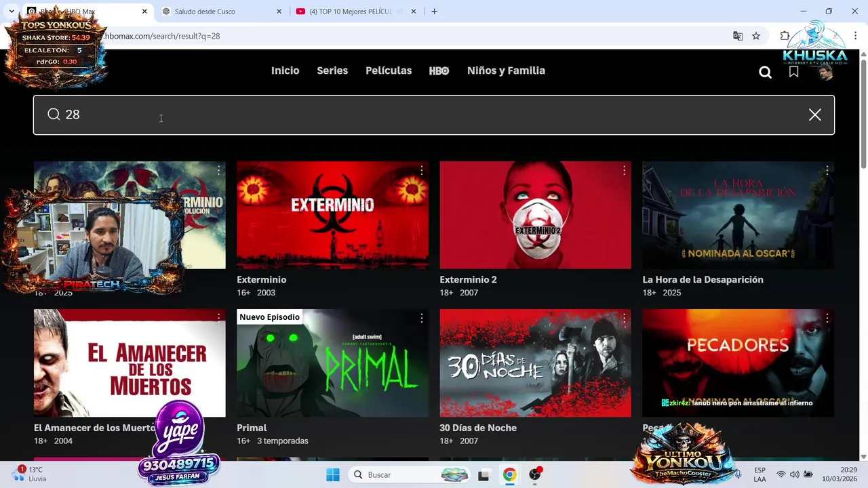Close the HBO Max tab

(144, 12)
